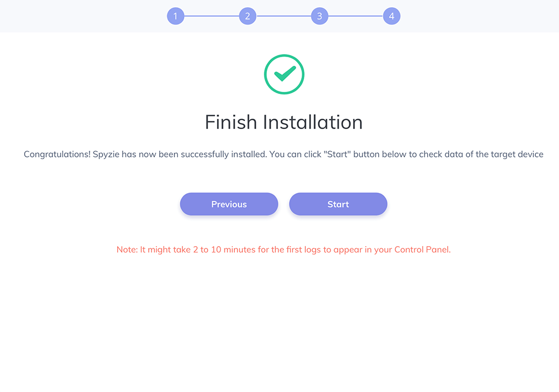Click the step 1 circle indicator
559x392 pixels.
tap(175, 16)
